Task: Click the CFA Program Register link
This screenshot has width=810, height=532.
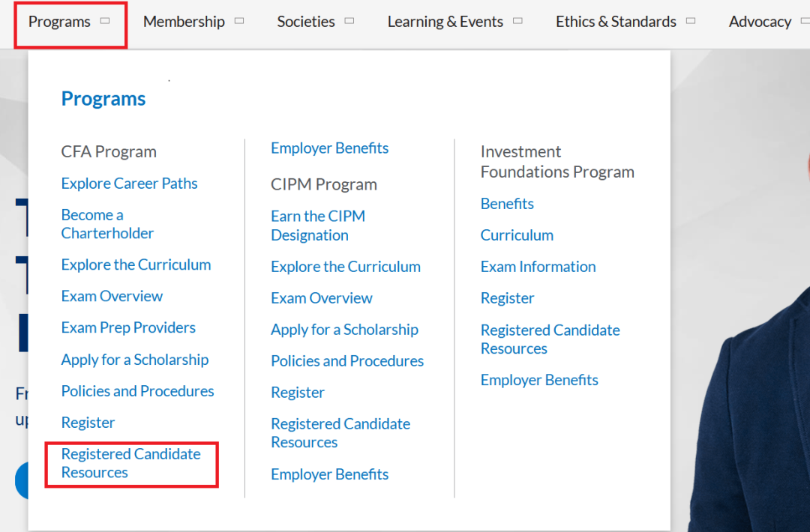Action: point(88,423)
